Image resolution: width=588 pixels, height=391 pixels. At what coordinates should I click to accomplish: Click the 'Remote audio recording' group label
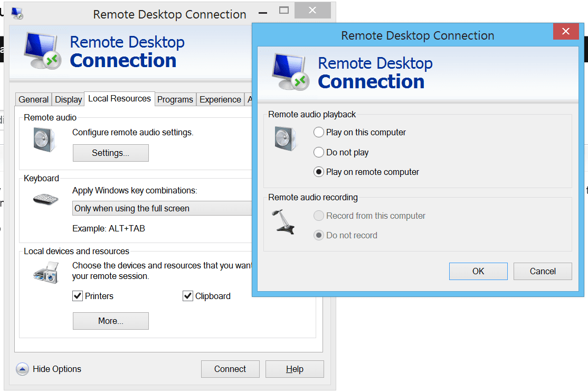(x=313, y=198)
